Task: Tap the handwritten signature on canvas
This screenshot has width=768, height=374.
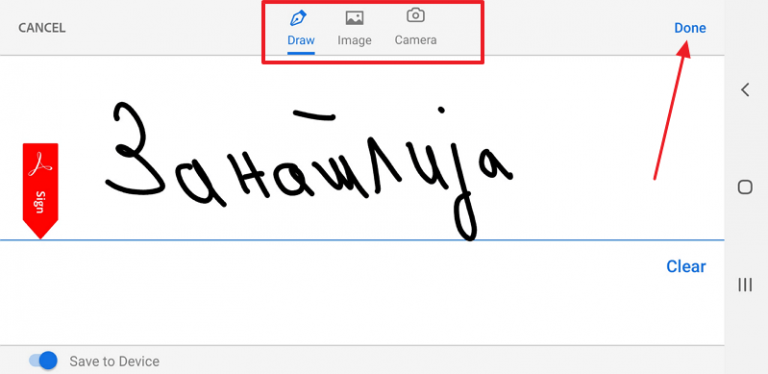Action: (x=310, y=171)
